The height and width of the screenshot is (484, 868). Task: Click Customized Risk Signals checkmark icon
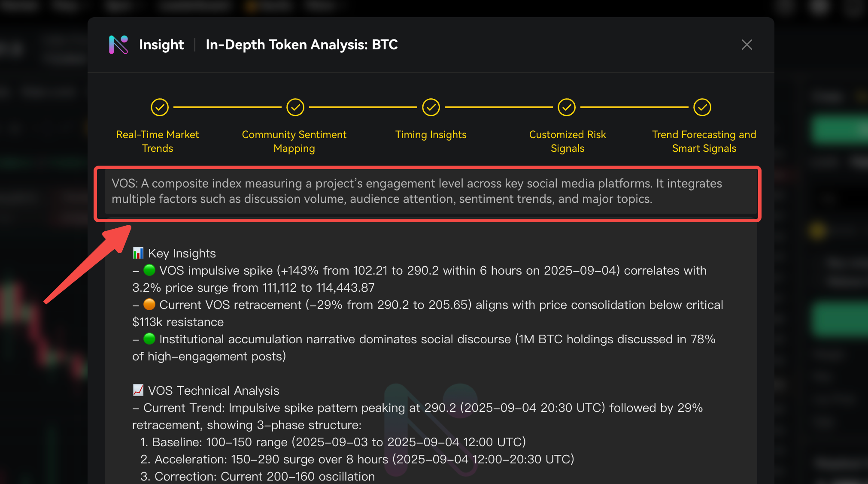point(566,107)
